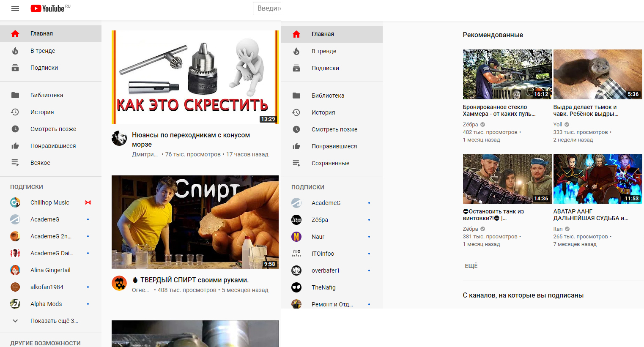The height and width of the screenshot is (347, 644).
Task: Click the Рекомендованные heading
Action: tap(493, 35)
